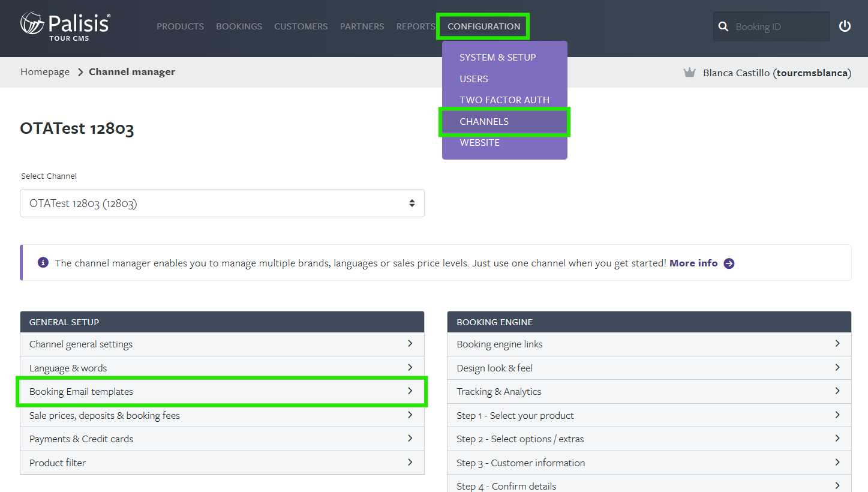Click the Palisis Tour CMS logo
This screenshot has height=492, width=868.
pos(65,27)
